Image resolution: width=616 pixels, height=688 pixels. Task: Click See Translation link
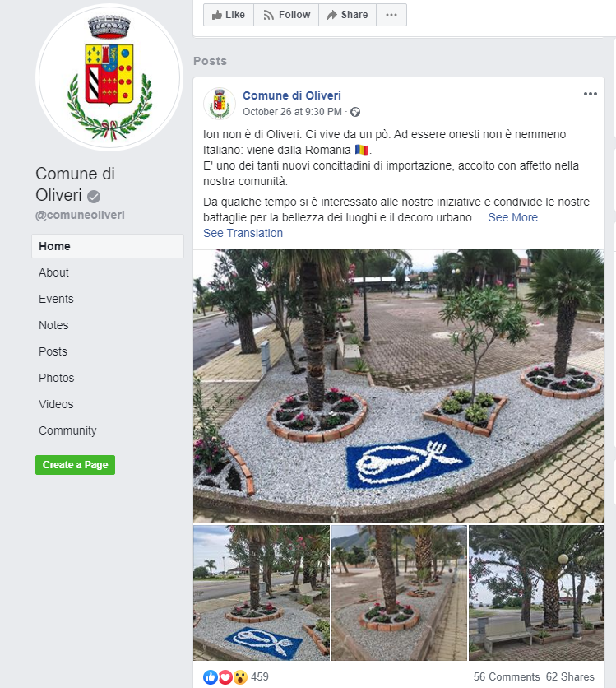(x=243, y=233)
